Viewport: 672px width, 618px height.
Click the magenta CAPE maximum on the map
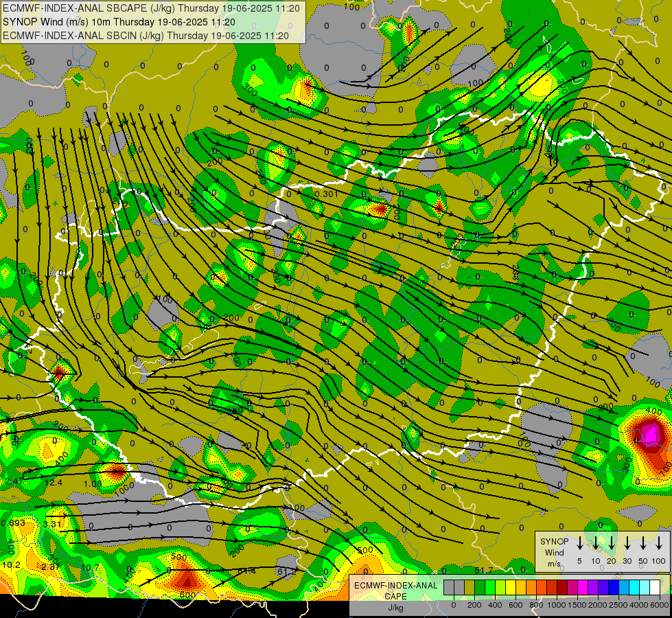pyautogui.click(x=652, y=433)
